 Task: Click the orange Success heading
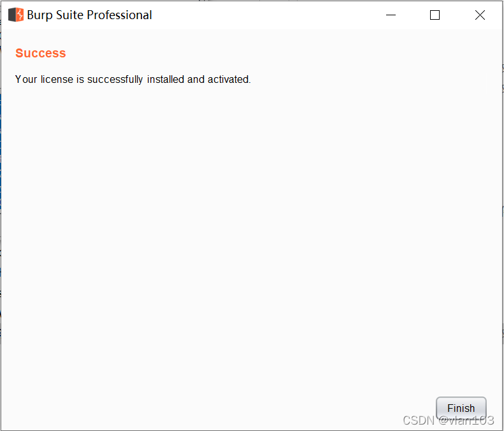41,53
